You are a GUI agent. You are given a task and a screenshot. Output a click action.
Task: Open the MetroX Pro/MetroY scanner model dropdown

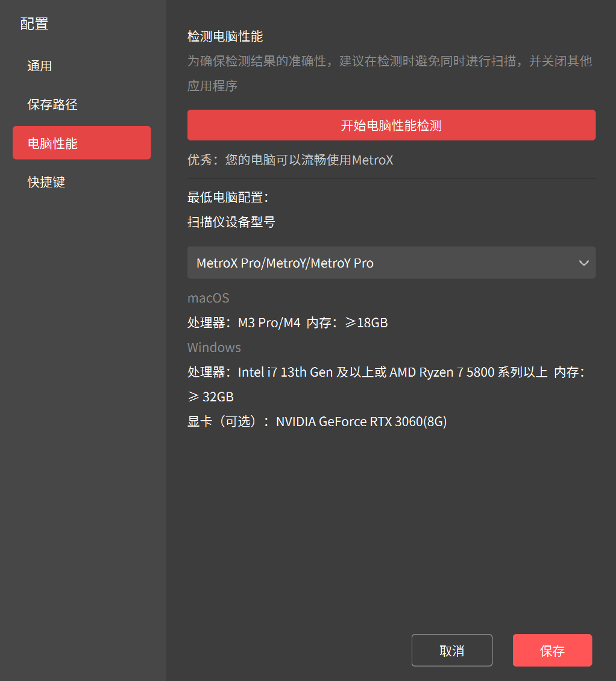(380, 263)
